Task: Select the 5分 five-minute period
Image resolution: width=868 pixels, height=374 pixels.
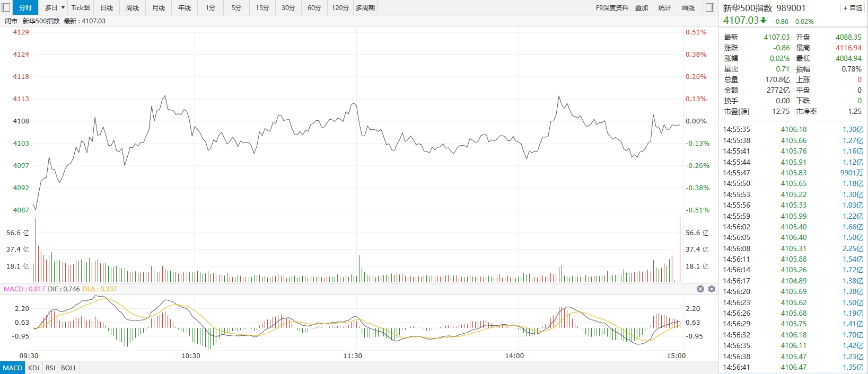Action: pyautogui.click(x=236, y=7)
